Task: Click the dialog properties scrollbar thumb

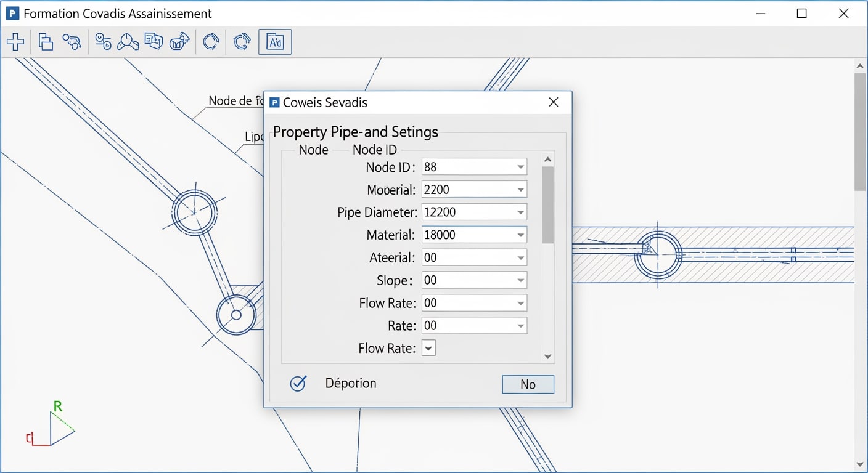Action: coord(547,205)
